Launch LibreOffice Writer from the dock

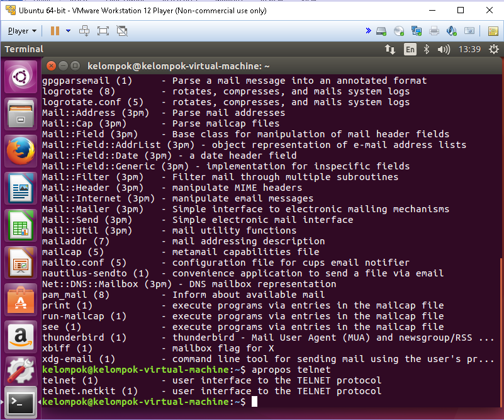(x=21, y=188)
